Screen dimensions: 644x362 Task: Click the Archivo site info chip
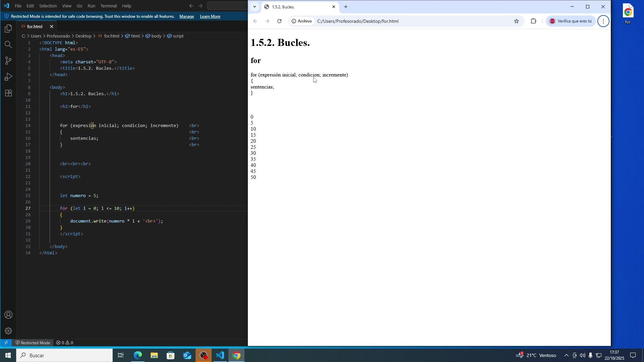tap(302, 21)
